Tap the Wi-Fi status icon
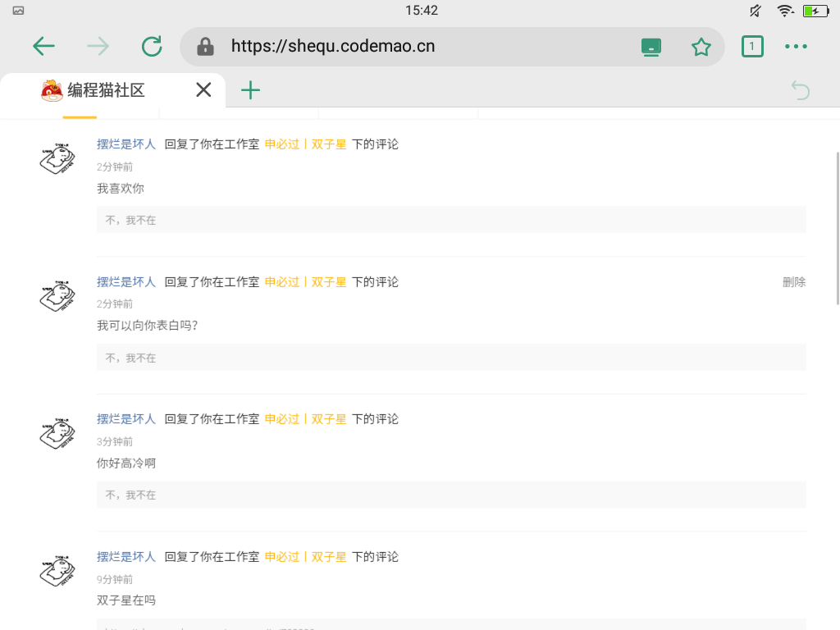Image resolution: width=840 pixels, height=630 pixels. tap(785, 11)
